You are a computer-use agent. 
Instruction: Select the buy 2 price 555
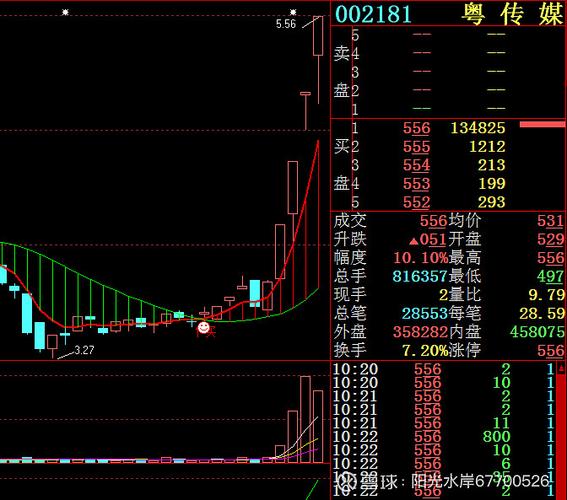(417, 146)
